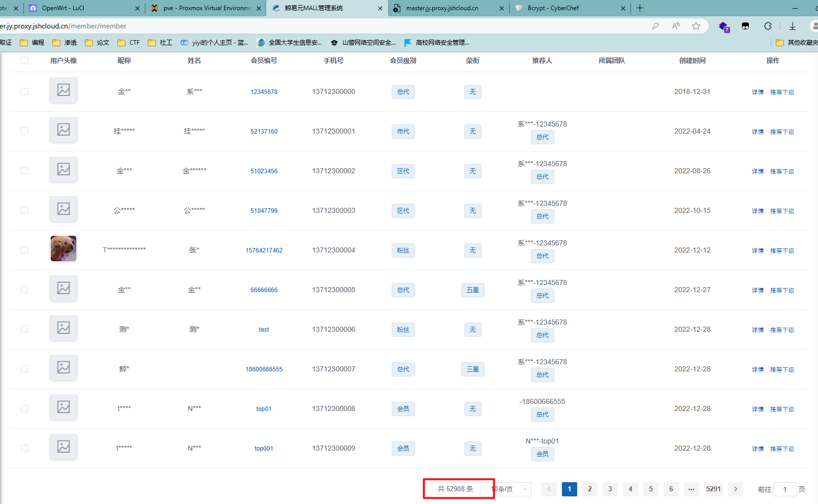
Task: Jump to last page 5291
Action: coord(713,489)
